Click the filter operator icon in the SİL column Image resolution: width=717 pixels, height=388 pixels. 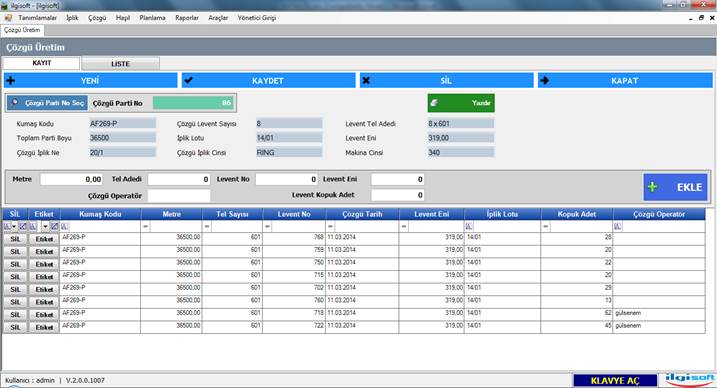click(7, 226)
